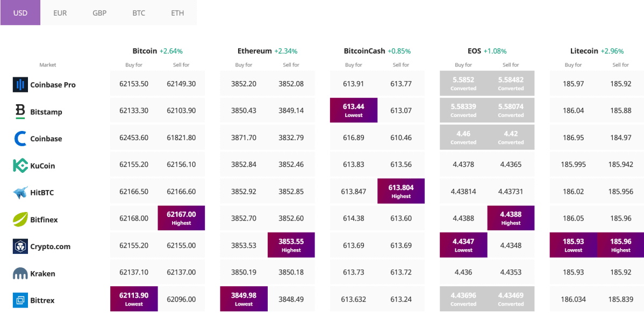Click the Coinbase Pro logo icon
This screenshot has height=313, width=644.
(x=20, y=84)
